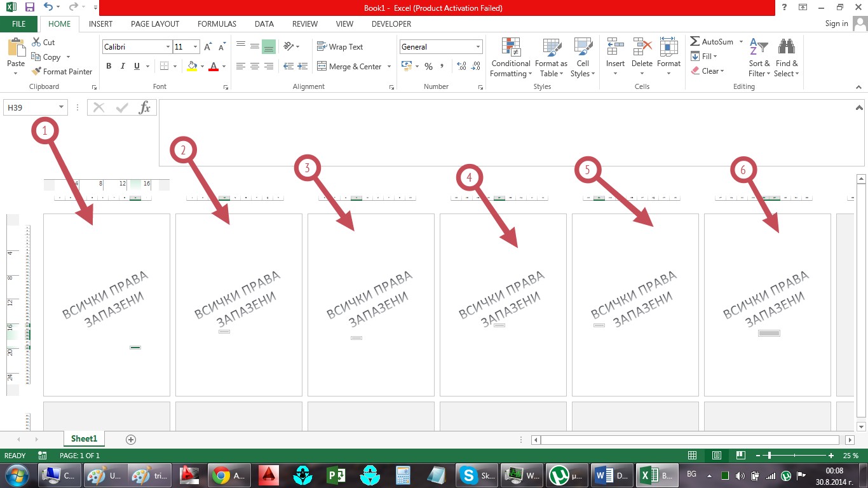Image resolution: width=868 pixels, height=488 pixels.
Task: Open the font name Calibri dropdown
Action: tap(168, 47)
